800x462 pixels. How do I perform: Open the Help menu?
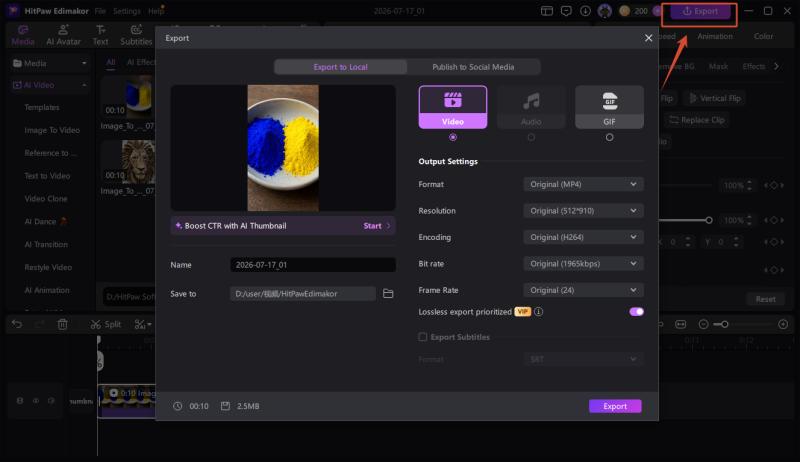tap(156, 11)
